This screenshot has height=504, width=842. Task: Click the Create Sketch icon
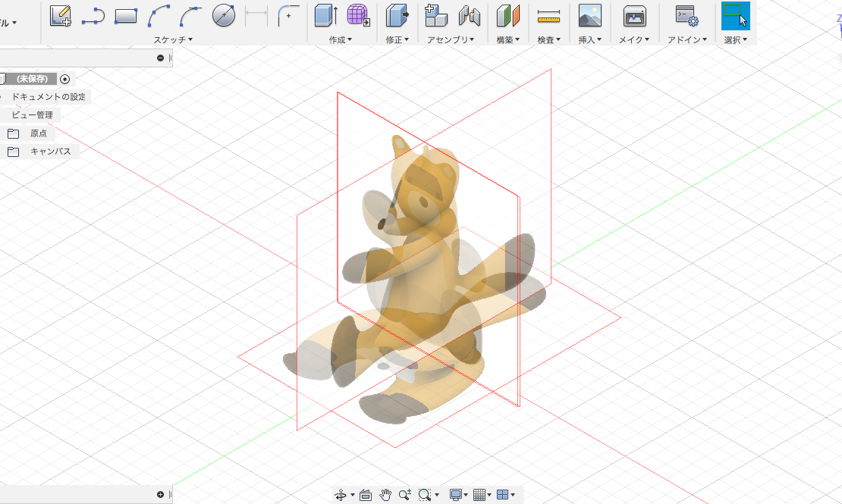pos(61,15)
